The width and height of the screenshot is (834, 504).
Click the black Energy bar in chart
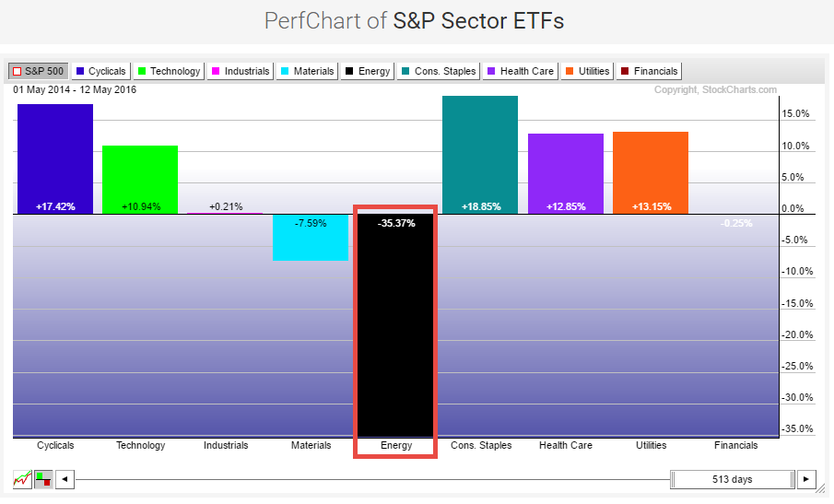pos(395,322)
